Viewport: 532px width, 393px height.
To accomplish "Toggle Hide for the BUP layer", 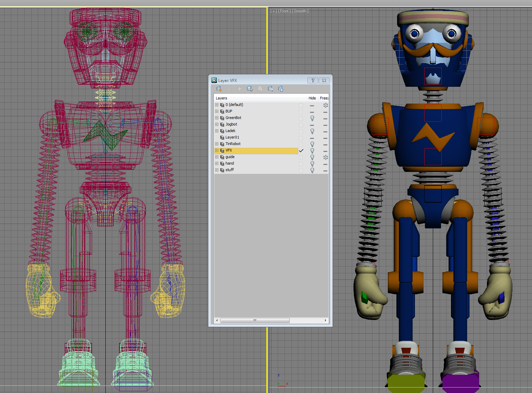I will (x=312, y=112).
